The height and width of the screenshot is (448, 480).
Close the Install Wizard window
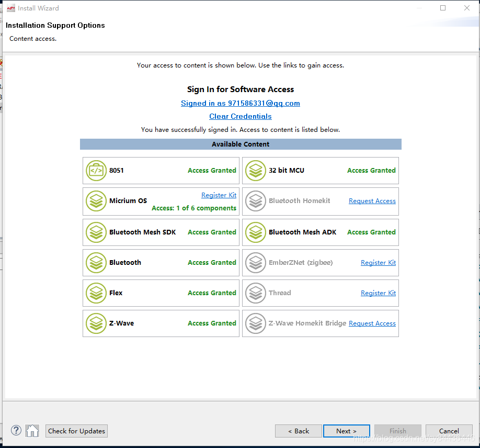click(x=466, y=8)
